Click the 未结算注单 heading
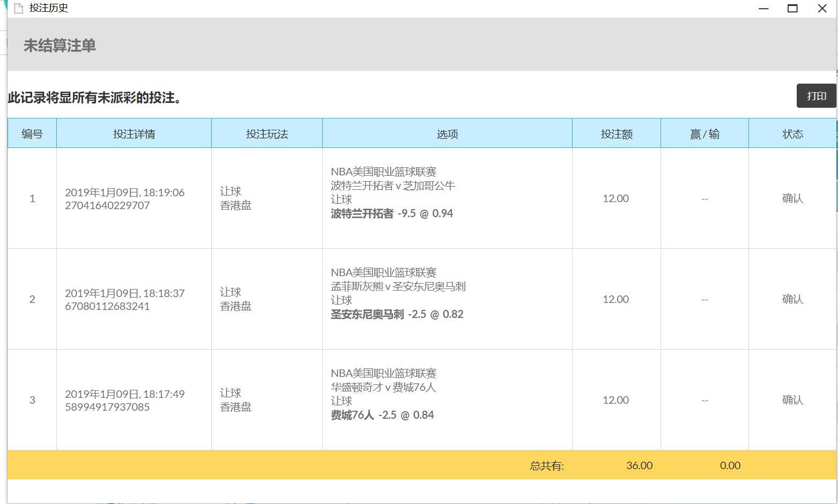 pyautogui.click(x=60, y=46)
